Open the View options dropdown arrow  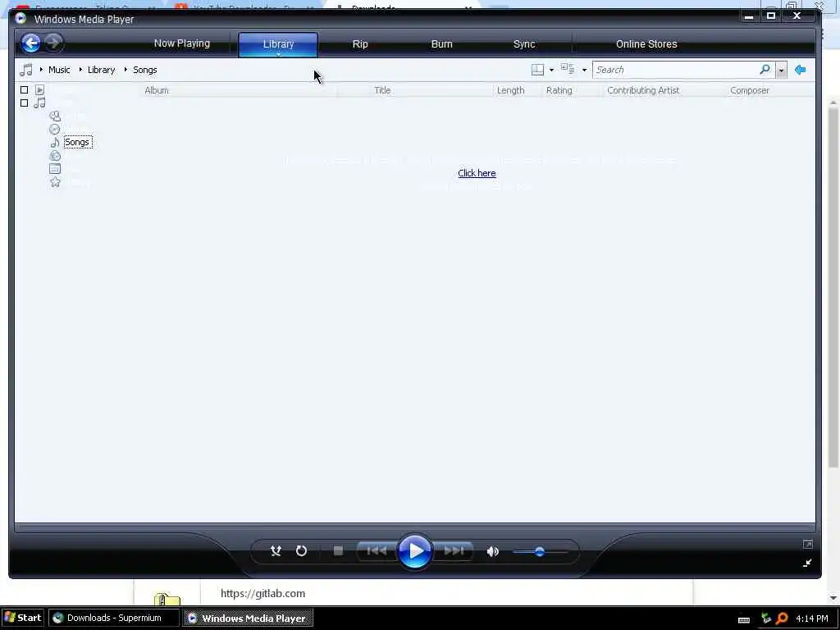(584, 71)
